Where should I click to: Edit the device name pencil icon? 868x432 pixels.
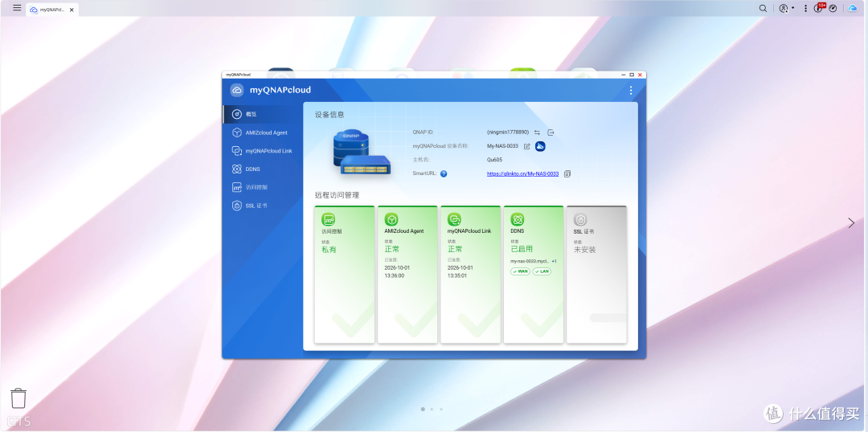coord(527,146)
